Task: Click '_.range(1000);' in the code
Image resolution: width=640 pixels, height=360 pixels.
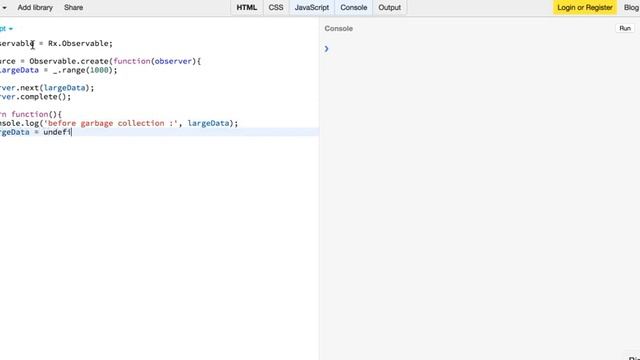Action: click(85, 70)
